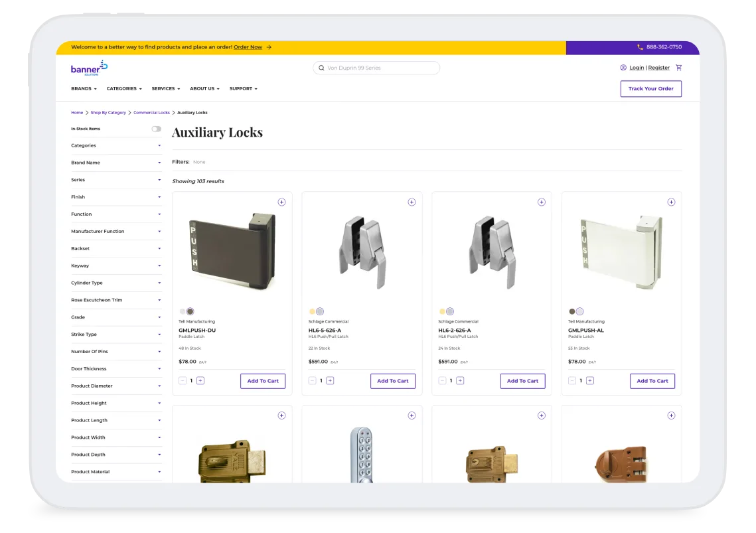Decrease quantity for GMLPUSH-DU

(183, 380)
